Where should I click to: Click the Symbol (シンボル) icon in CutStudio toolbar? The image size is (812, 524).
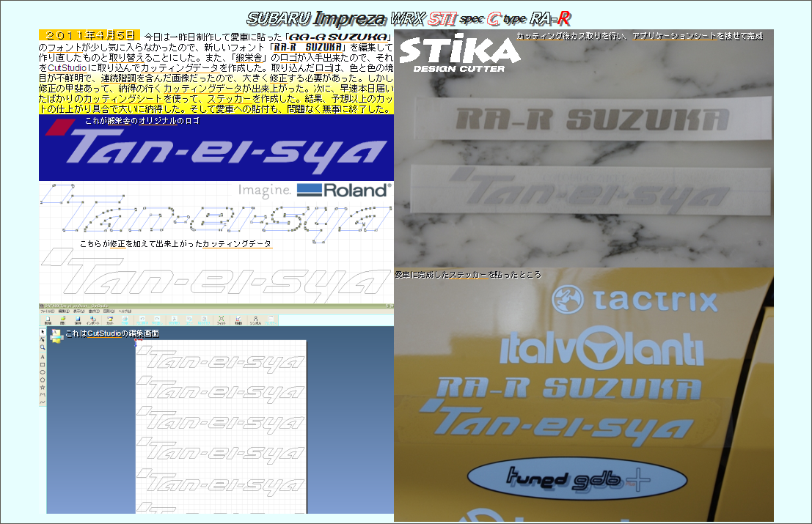(255, 320)
